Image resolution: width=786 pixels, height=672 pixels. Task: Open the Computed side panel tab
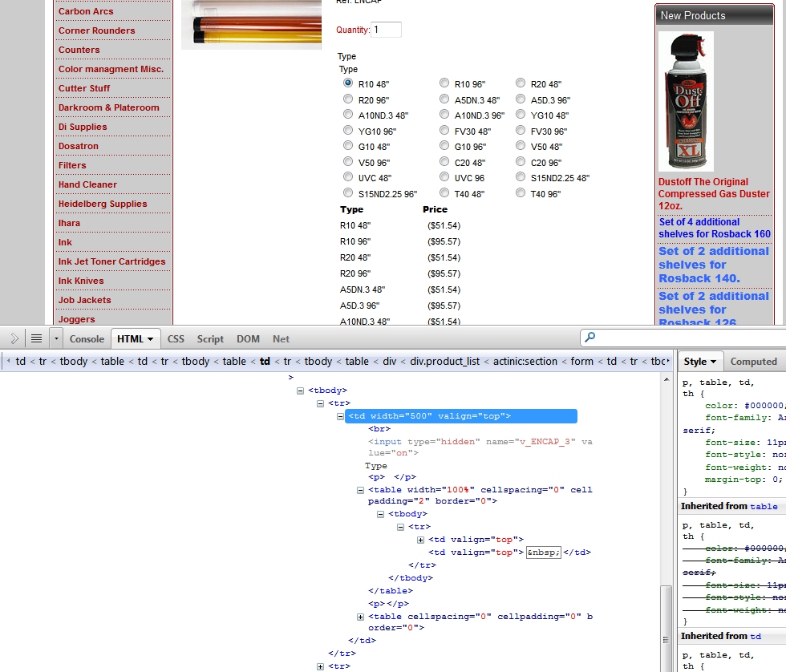753,362
